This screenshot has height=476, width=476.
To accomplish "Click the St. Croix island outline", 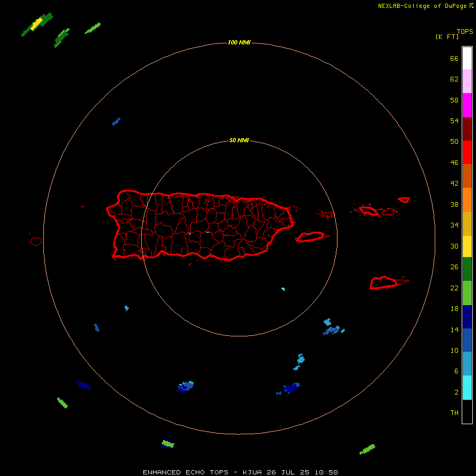I will 384,283.
